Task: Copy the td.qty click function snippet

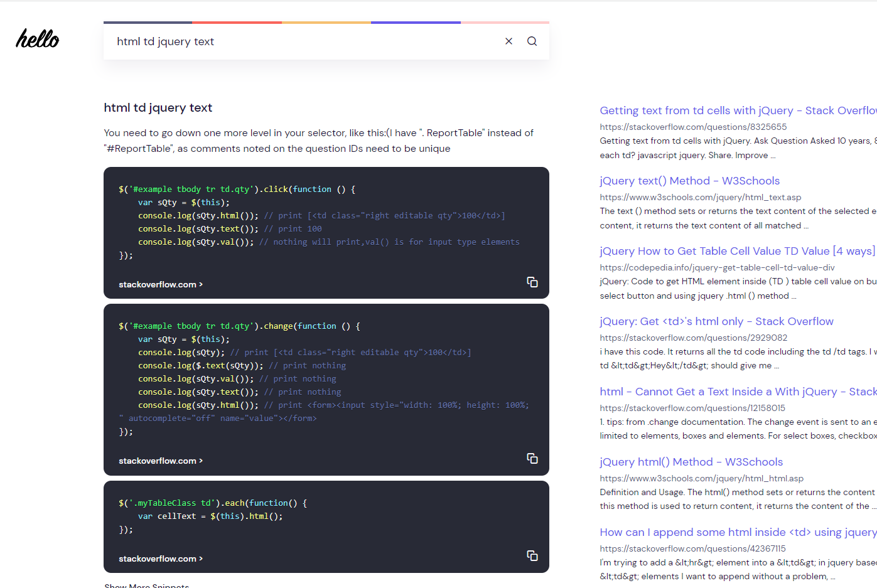Action: click(532, 282)
